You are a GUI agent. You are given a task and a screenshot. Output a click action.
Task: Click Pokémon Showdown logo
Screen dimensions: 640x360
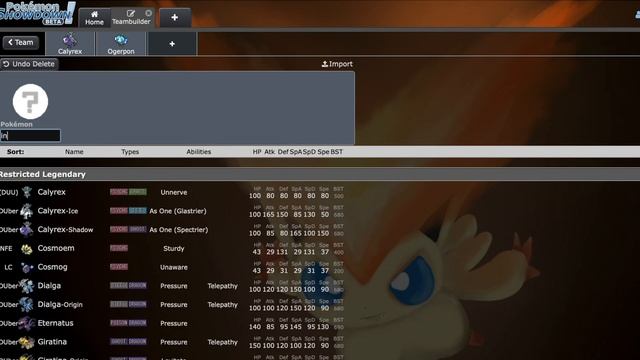(38, 13)
